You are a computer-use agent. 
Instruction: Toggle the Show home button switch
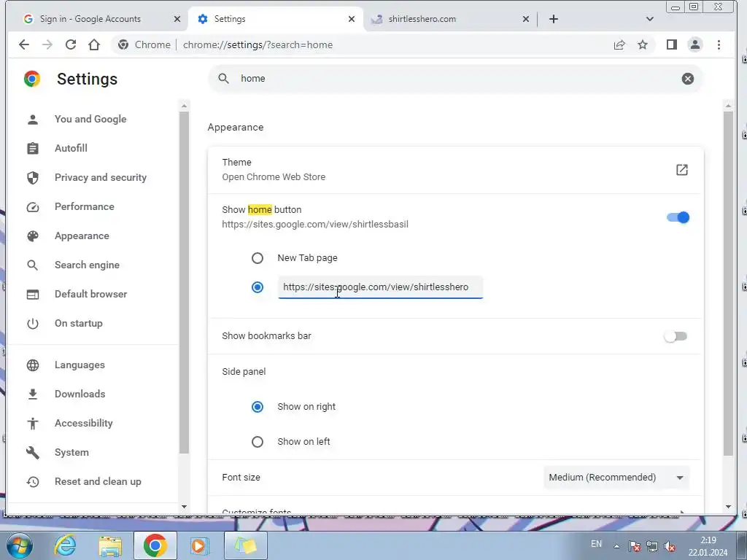[678, 217]
